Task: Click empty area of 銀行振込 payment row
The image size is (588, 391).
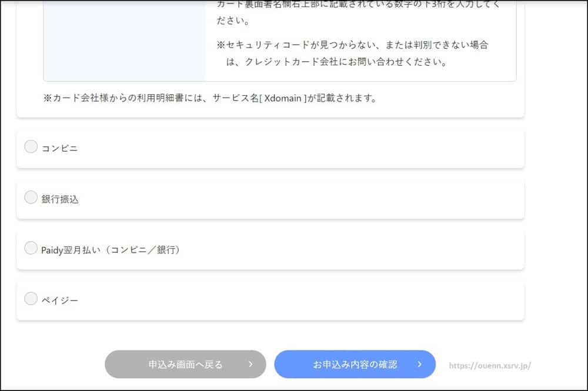Action: click(294, 199)
